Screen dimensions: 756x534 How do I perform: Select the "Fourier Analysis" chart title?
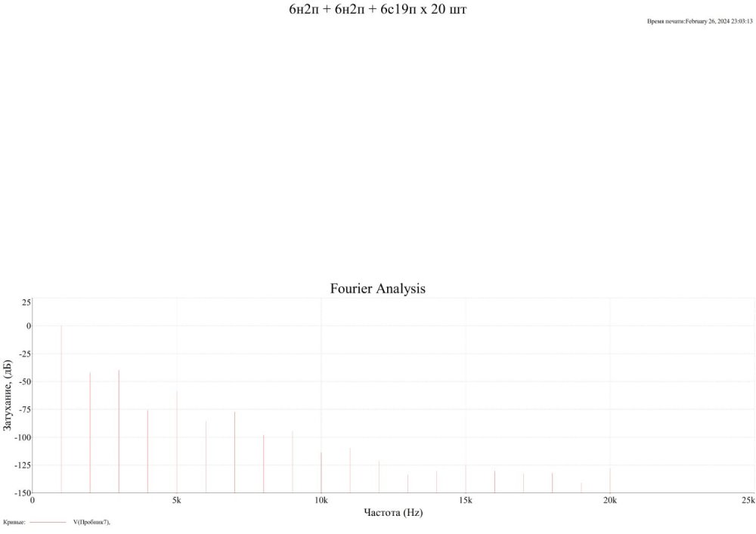point(377,289)
